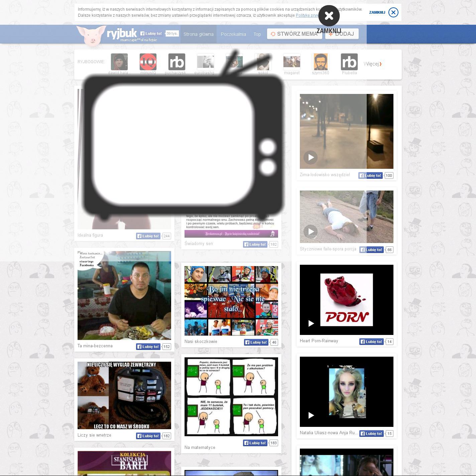Like the Ta mina-bezcenna post
Screen dimensions: 476x476
click(x=148, y=347)
